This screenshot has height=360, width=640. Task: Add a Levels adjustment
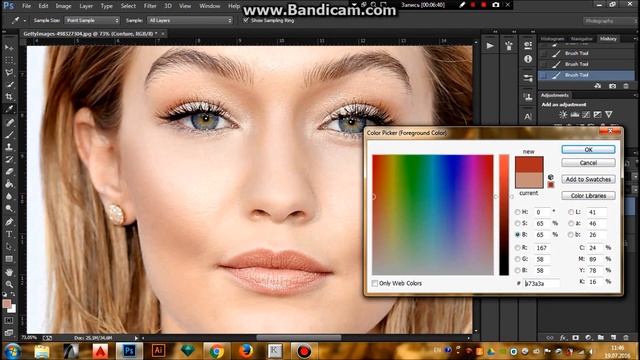coord(575,115)
